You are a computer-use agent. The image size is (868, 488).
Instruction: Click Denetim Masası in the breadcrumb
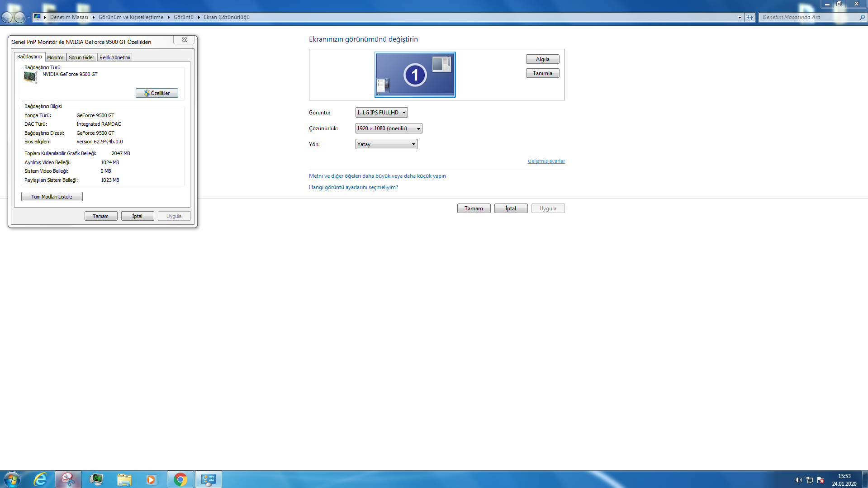tap(69, 17)
